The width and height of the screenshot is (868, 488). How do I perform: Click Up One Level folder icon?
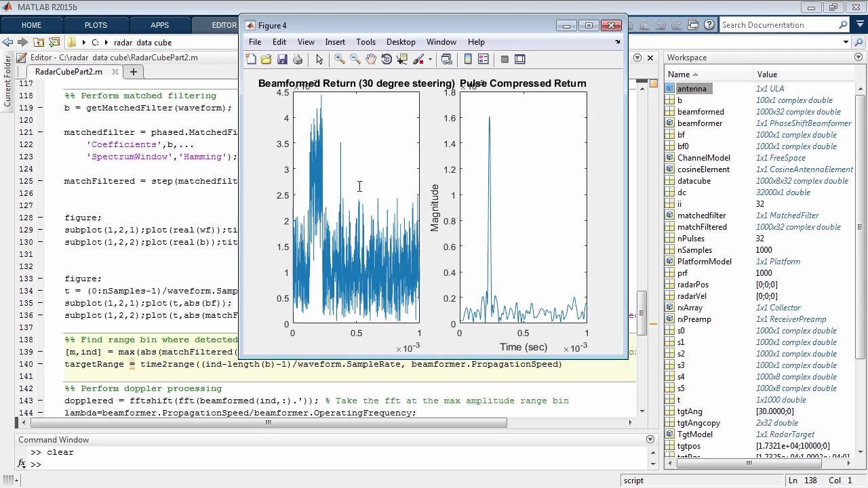pos(39,42)
